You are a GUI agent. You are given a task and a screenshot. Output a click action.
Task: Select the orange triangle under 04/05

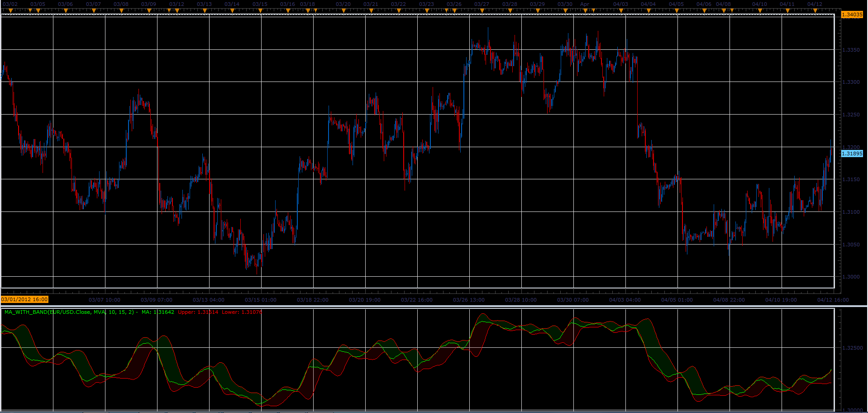[x=677, y=11]
